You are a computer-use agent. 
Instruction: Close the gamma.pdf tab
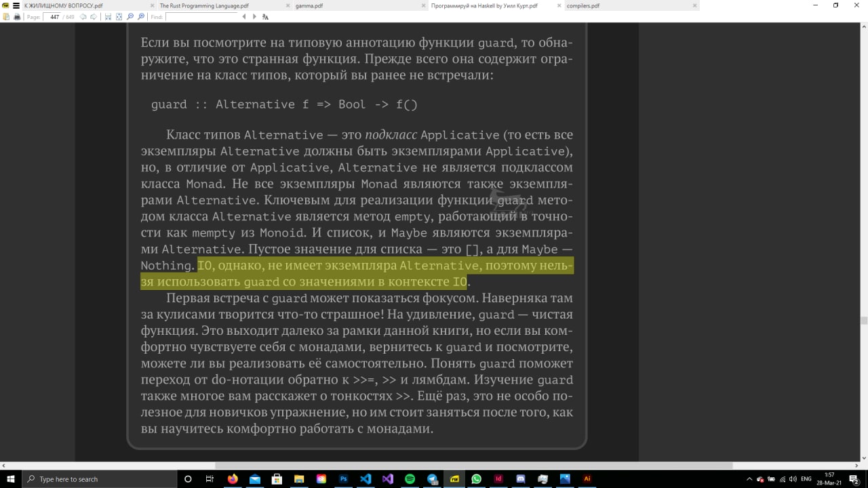(424, 5)
